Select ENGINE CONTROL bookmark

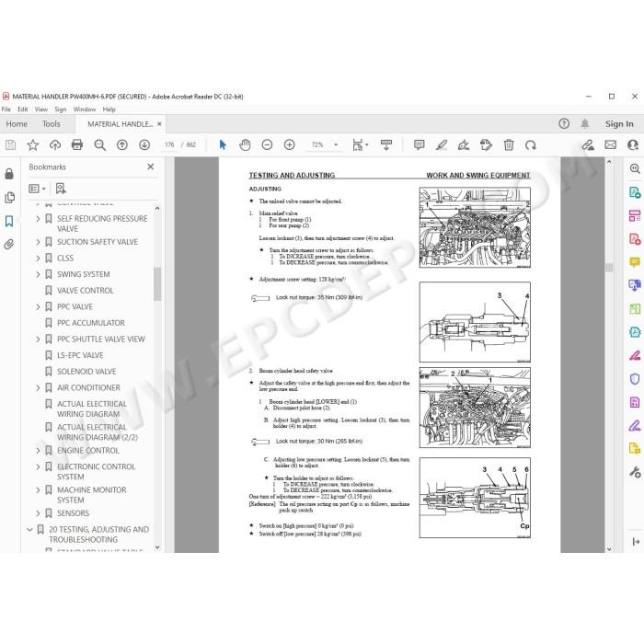pos(88,451)
